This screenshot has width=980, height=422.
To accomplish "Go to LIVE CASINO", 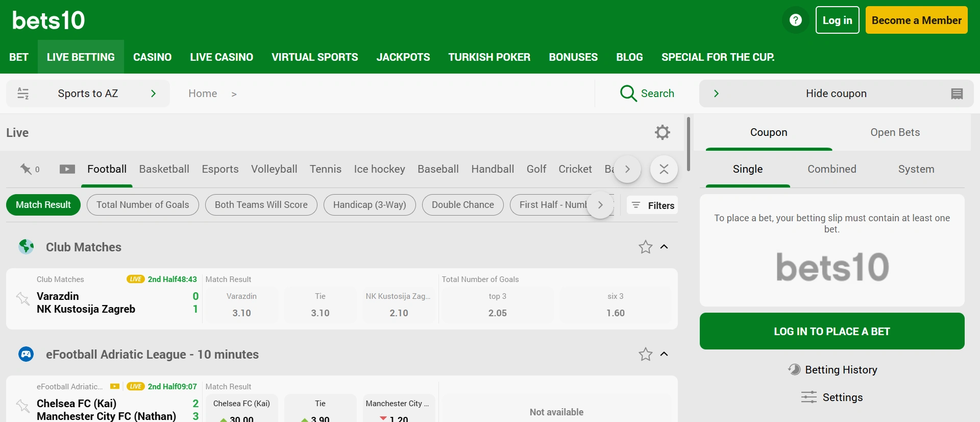I will (x=222, y=57).
